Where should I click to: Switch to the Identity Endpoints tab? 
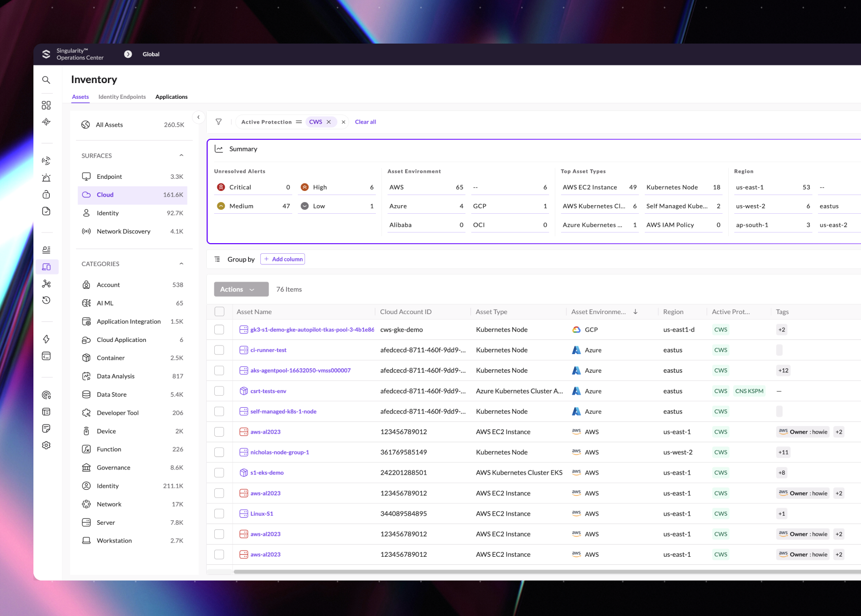pos(122,97)
